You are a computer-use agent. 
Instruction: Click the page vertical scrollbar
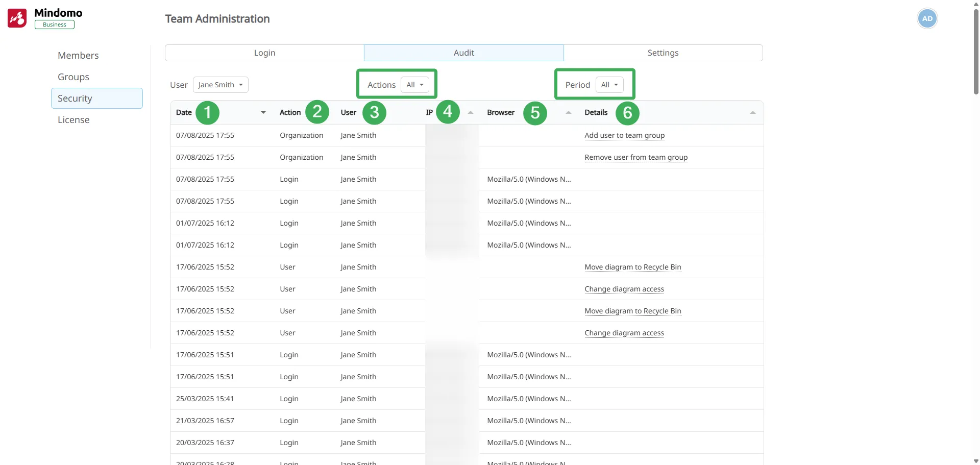pos(976,51)
